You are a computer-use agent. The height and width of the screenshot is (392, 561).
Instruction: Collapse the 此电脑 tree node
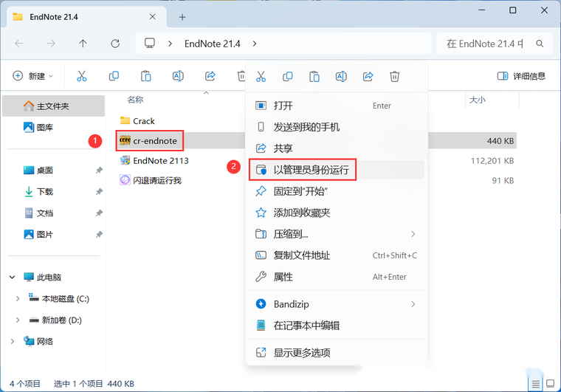tap(12, 277)
